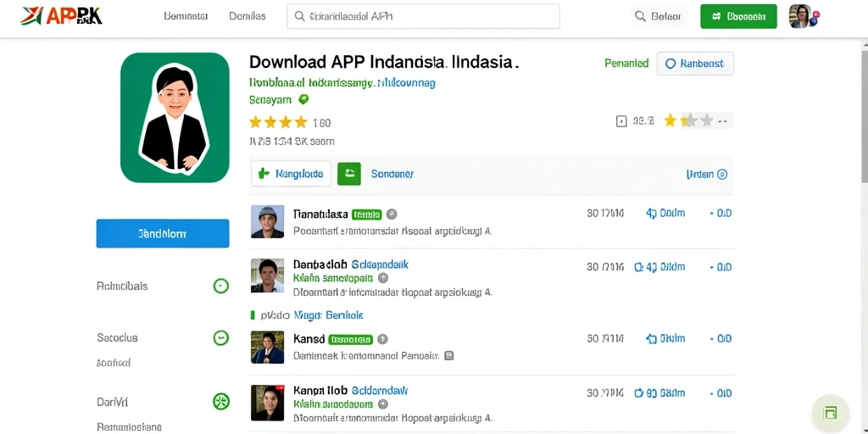Viewport: 868px width, 434px height.
Task: Click the green tag next to Kansd
Action: [x=350, y=339]
